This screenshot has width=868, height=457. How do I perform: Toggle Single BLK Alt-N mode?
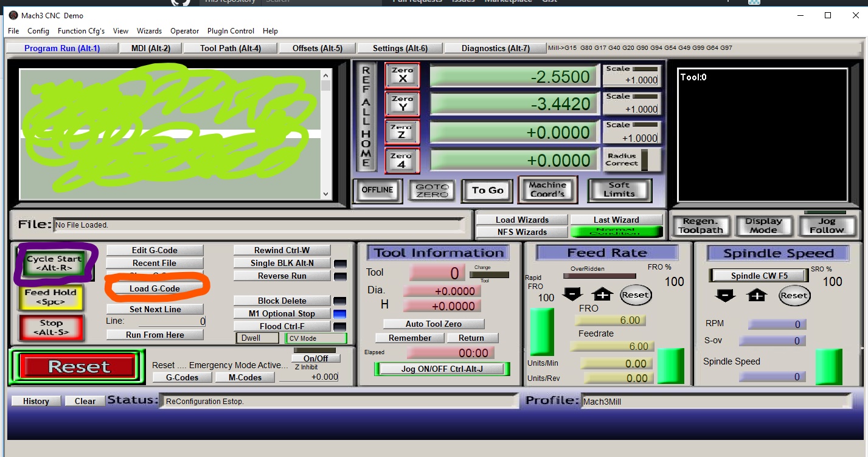pyautogui.click(x=282, y=263)
